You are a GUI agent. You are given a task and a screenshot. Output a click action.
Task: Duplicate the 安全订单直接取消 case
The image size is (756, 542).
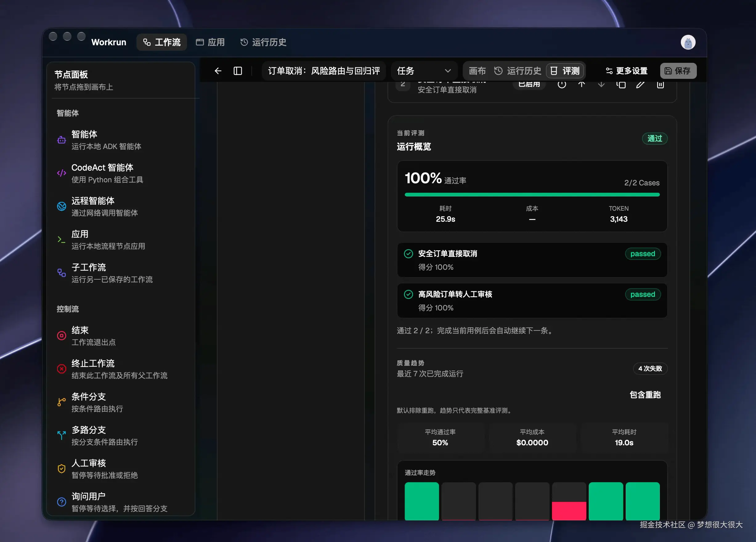(621, 85)
